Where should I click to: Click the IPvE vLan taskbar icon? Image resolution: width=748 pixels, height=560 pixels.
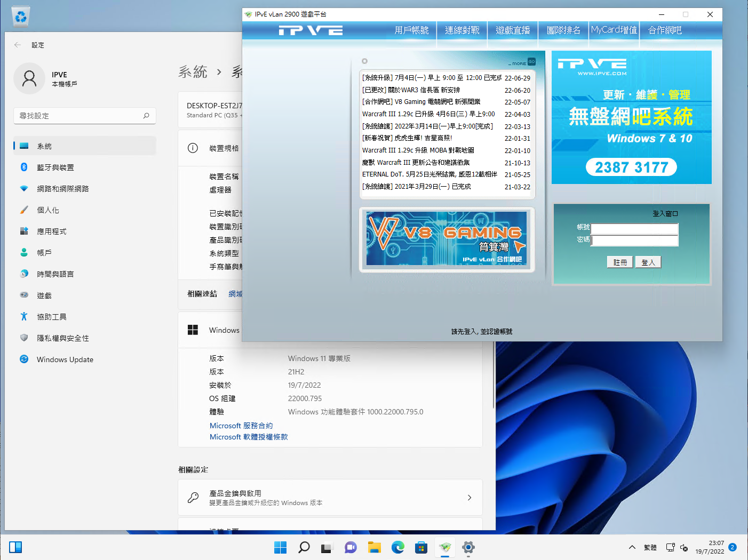pyautogui.click(x=445, y=547)
